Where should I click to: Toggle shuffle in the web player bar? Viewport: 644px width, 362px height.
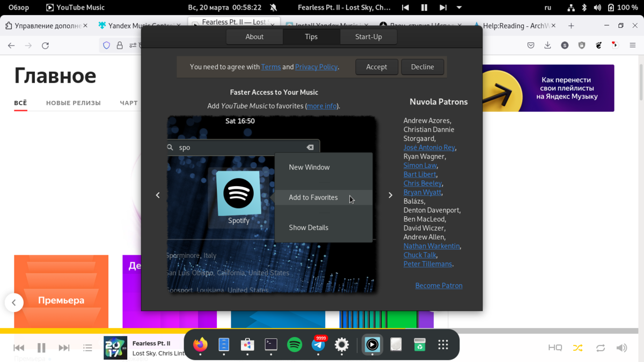[x=578, y=348]
